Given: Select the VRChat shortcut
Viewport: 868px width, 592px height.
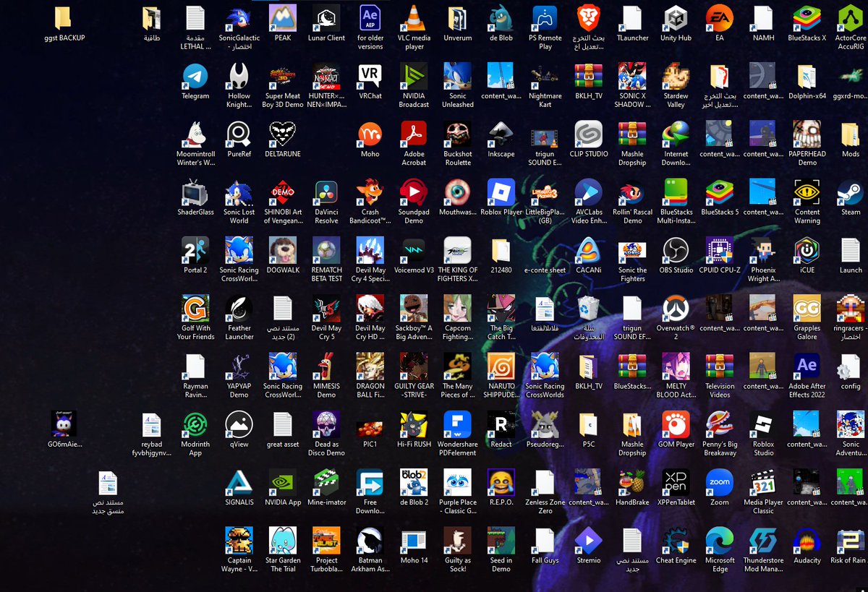Looking at the screenshot, I should point(370,76).
